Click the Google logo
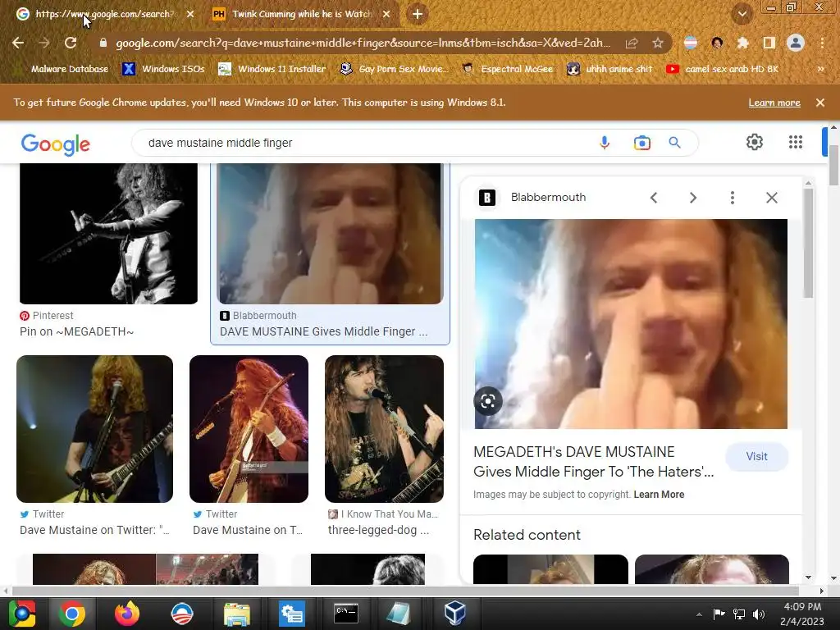 [55, 144]
